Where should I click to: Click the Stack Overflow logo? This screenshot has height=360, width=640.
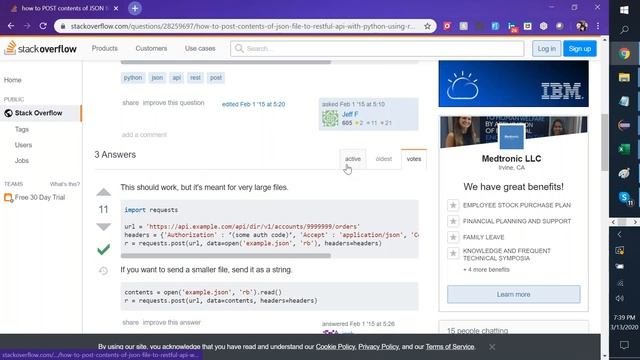(40, 49)
